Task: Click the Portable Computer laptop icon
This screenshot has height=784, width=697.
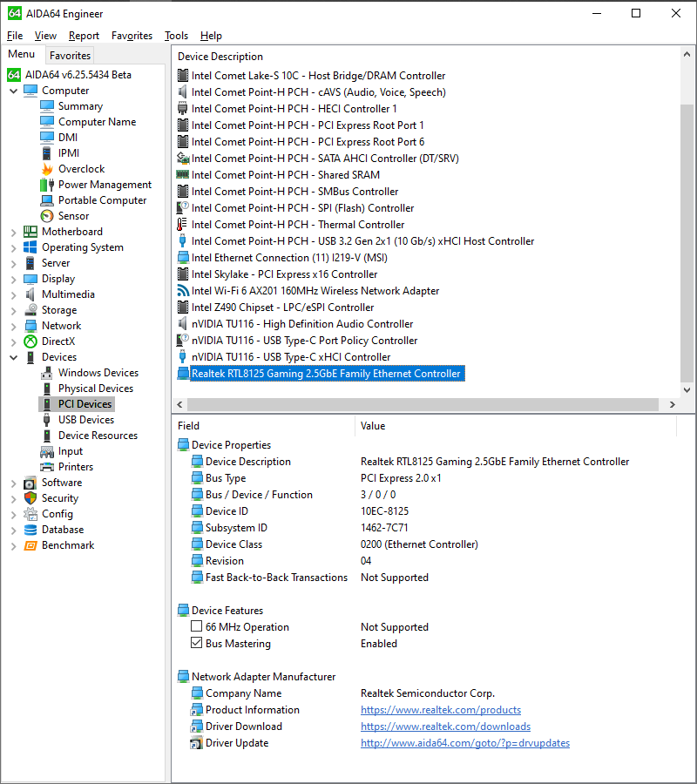Action: [x=47, y=200]
